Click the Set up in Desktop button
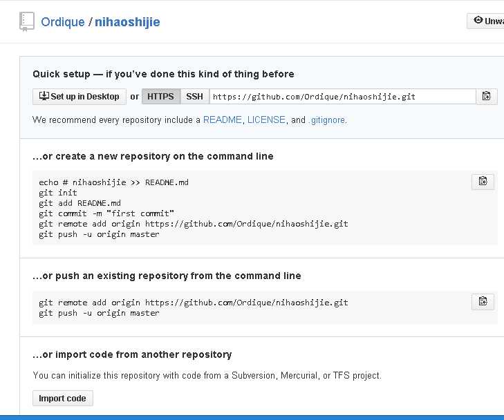 pos(79,97)
